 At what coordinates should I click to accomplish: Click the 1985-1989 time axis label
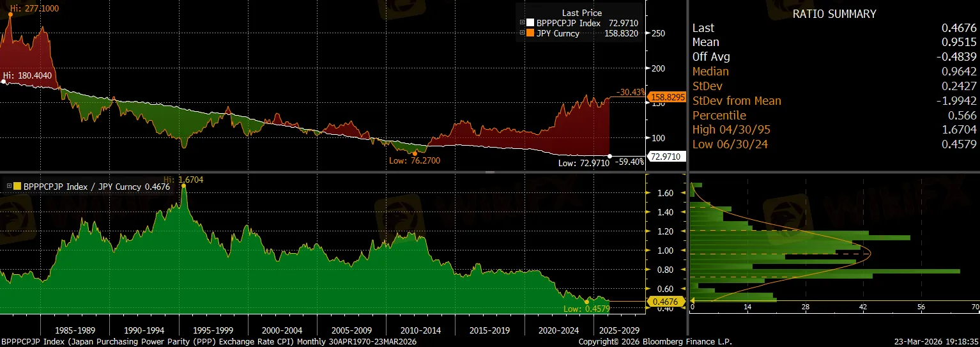75,331
